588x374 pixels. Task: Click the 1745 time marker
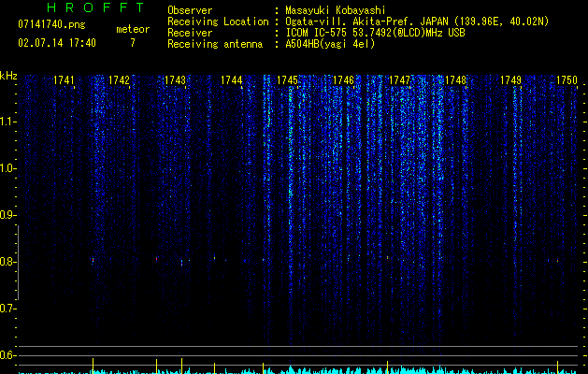coord(287,79)
